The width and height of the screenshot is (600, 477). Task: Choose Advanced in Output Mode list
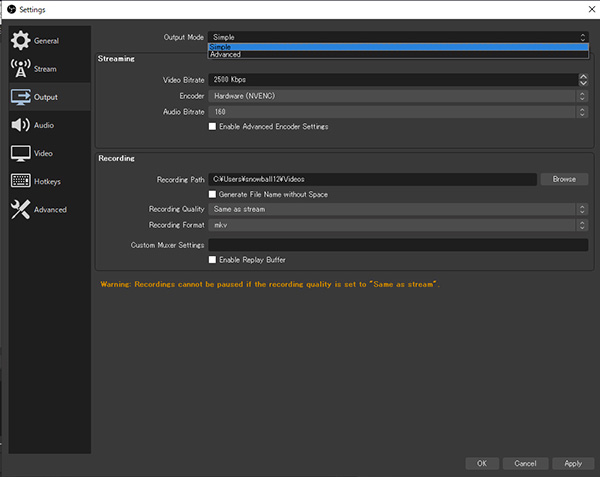coord(398,54)
